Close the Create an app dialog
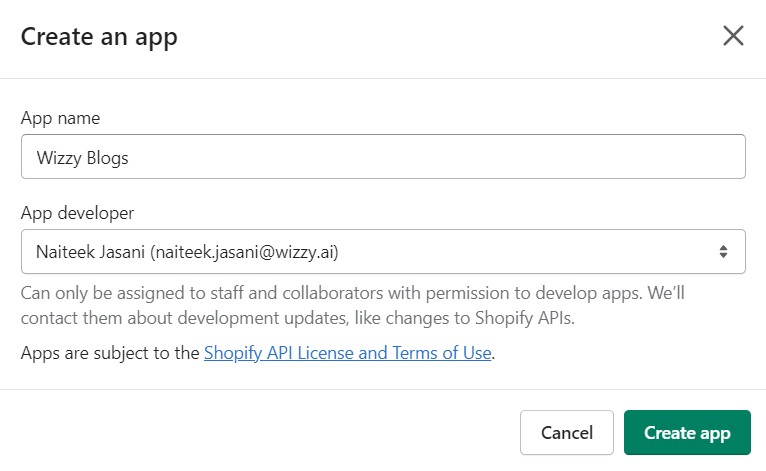 click(733, 36)
